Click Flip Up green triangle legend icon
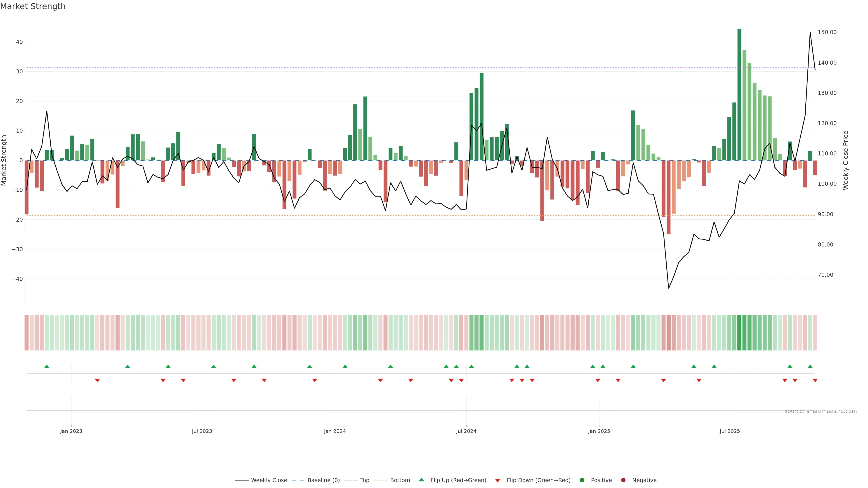The height and width of the screenshot is (488, 868). coord(421,480)
